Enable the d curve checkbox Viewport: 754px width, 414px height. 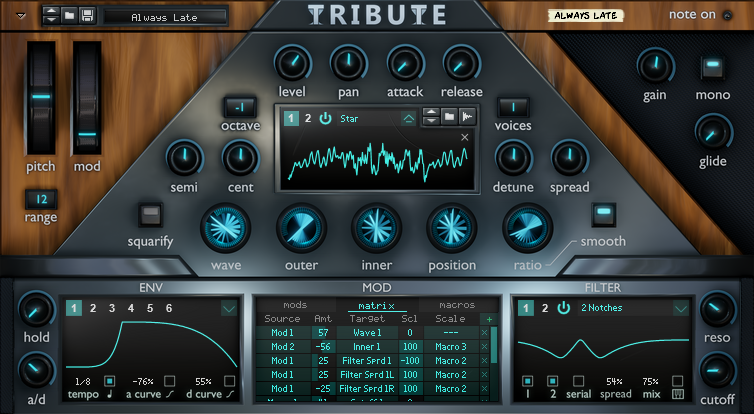(x=229, y=381)
